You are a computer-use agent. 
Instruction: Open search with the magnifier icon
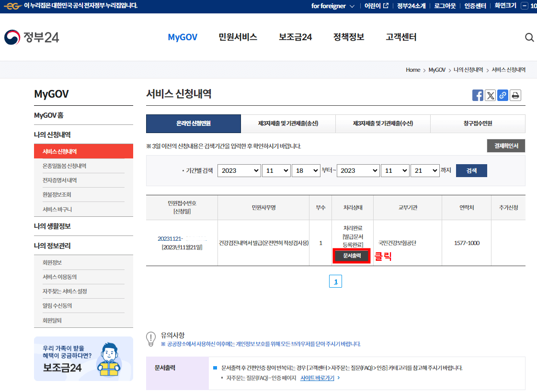point(529,37)
